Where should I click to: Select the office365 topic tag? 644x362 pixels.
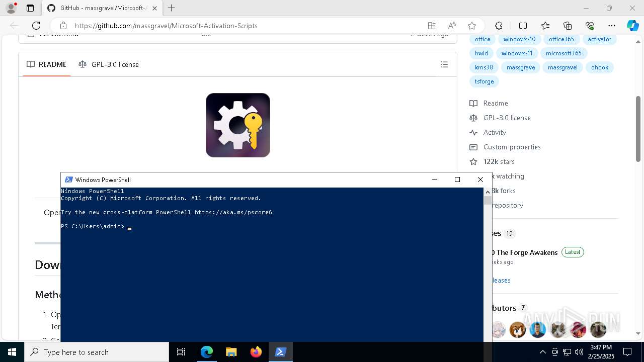pos(561,39)
